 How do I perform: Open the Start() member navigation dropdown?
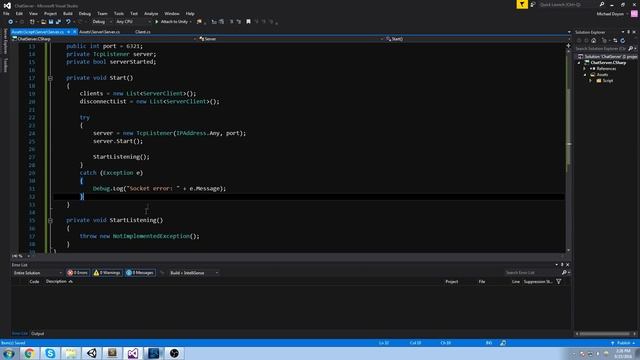point(476,39)
